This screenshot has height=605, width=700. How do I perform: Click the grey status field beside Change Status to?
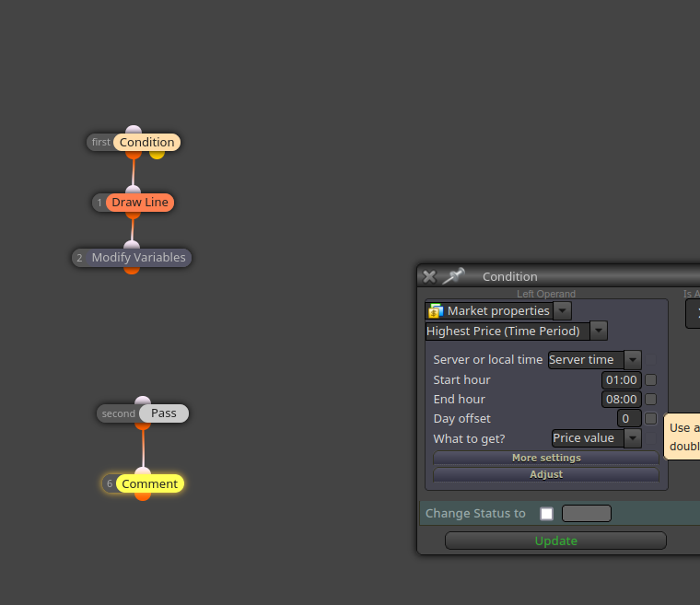click(587, 514)
